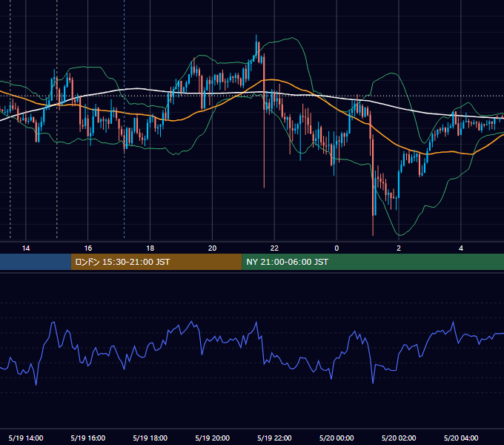Click the 0 hour label on price chart axis
504x445 pixels.
click(x=336, y=248)
